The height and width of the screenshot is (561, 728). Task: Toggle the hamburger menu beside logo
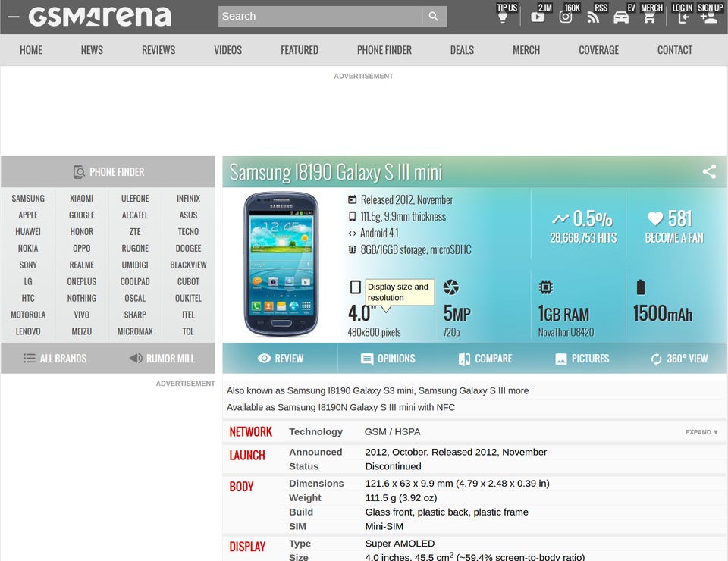[x=14, y=17]
